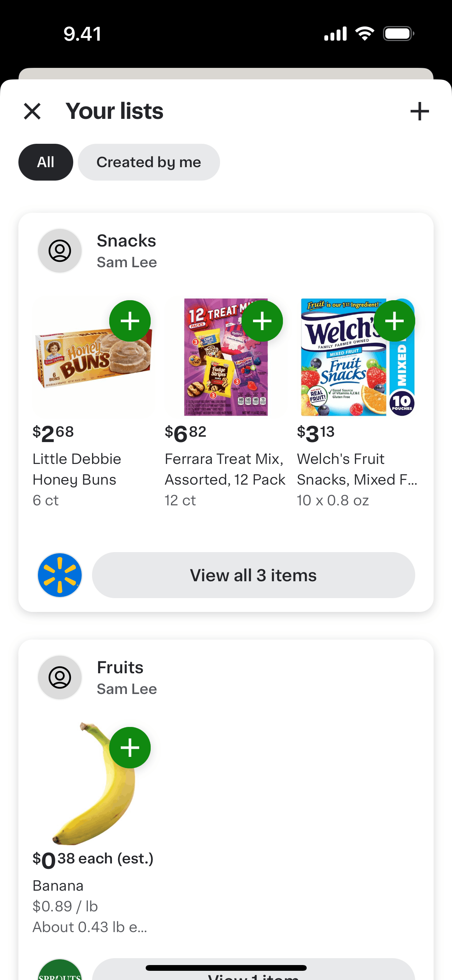Screen dimensions: 452x980
Task: Open the Snacks list title
Action: pyautogui.click(x=127, y=241)
